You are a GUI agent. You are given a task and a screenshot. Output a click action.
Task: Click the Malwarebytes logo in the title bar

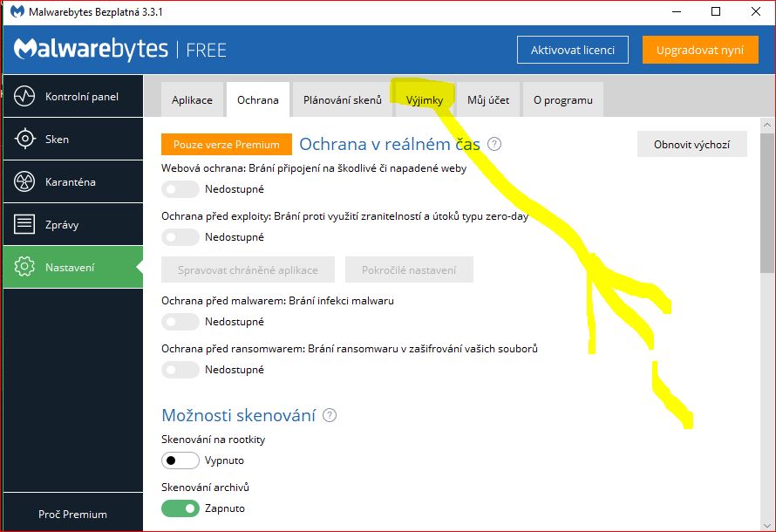pos(17,12)
